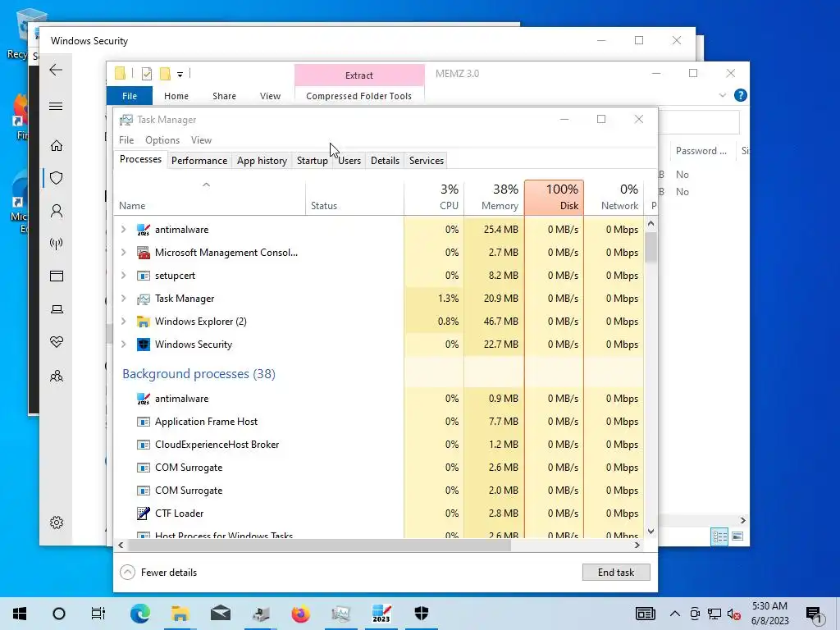Viewport: 840px width, 630px height.
Task: Click the Windows Security shield icon in process list
Action: (143, 345)
